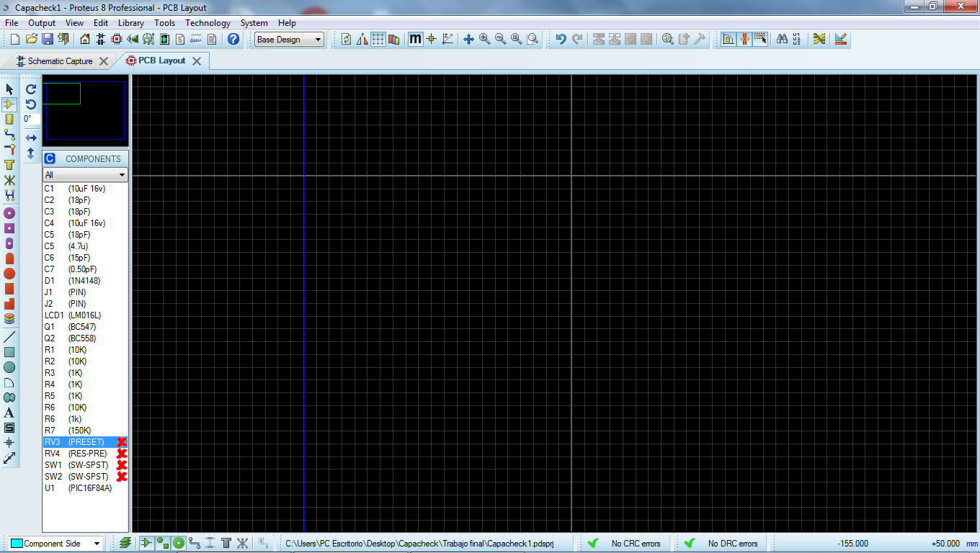Open the Base Design variant dropdown
The width and height of the screenshot is (980, 553).
(290, 40)
